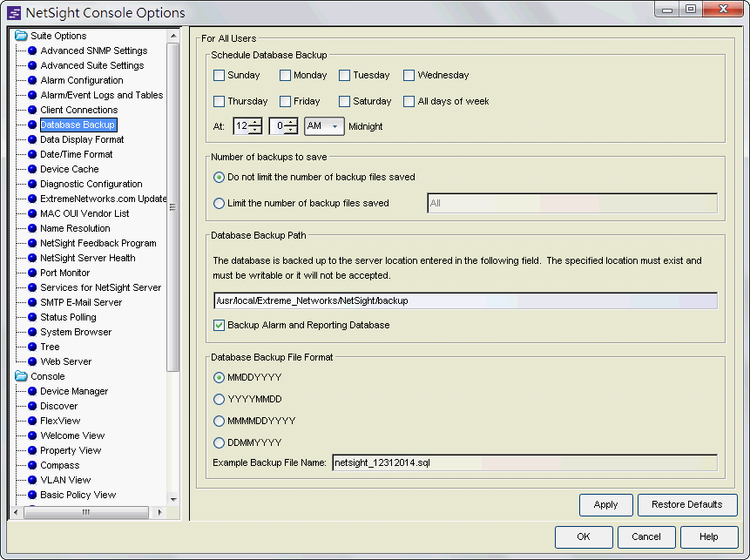Click the NetSight app icon in title bar
The height and width of the screenshot is (560, 750).
point(14,13)
